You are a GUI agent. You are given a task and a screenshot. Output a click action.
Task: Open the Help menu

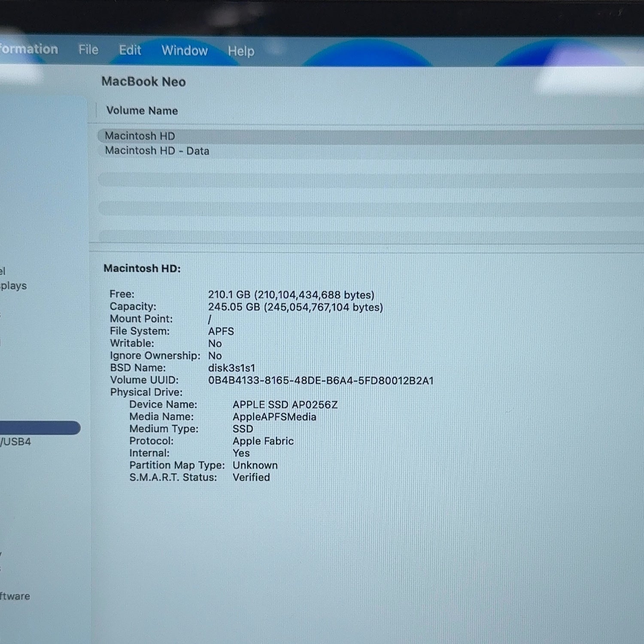pyautogui.click(x=241, y=52)
